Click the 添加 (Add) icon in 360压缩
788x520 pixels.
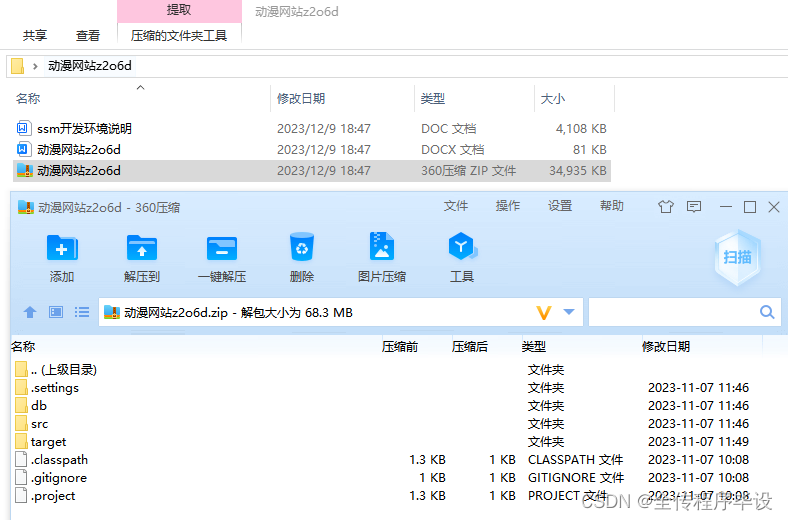62,248
